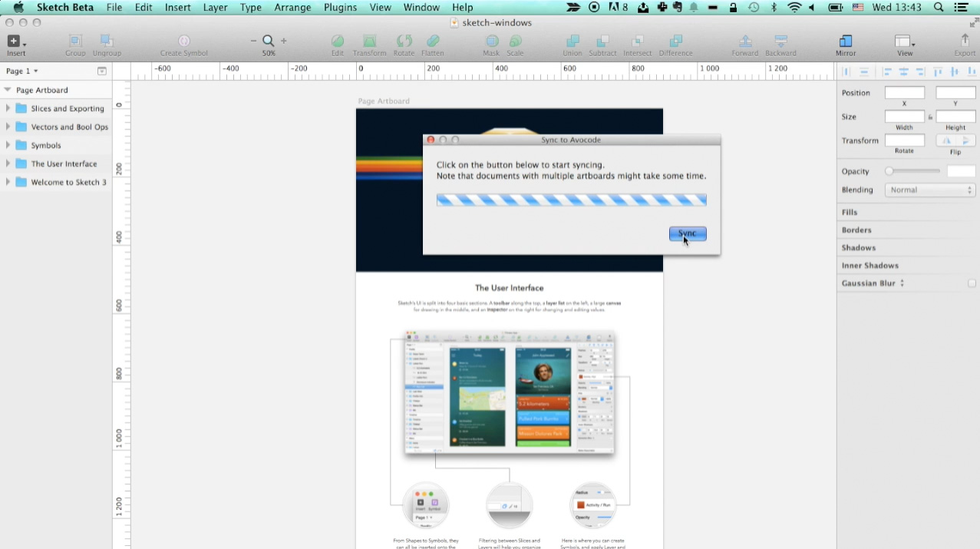Apply Intersect boolean operation
This screenshot has height=549, width=980.
click(x=638, y=41)
